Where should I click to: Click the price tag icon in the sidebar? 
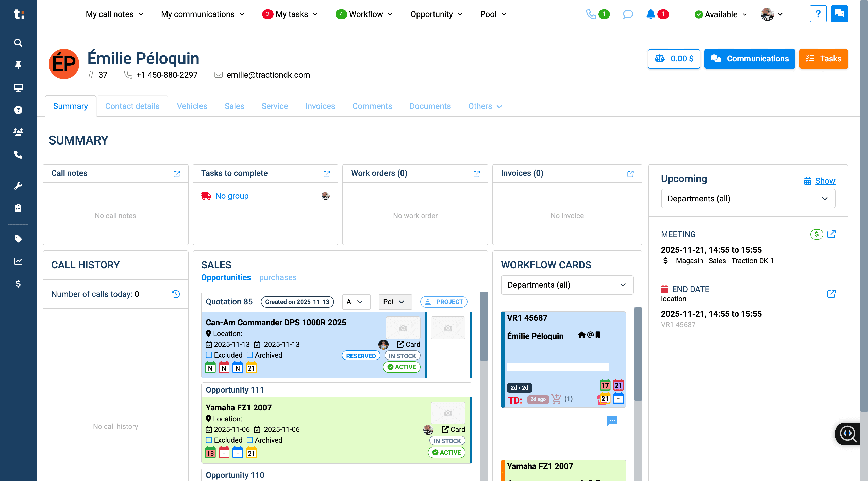tap(18, 239)
